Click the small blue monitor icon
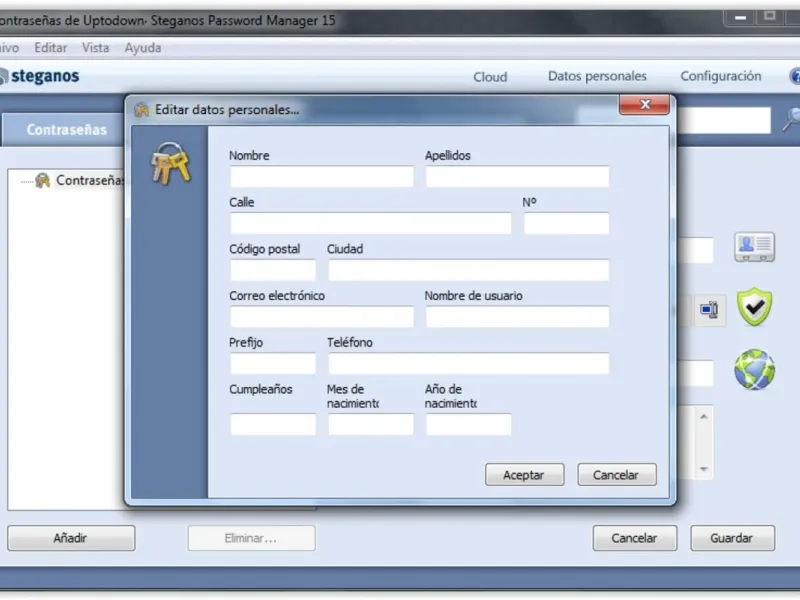The height and width of the screenshot is (600, 800). (x=709, y=309)
